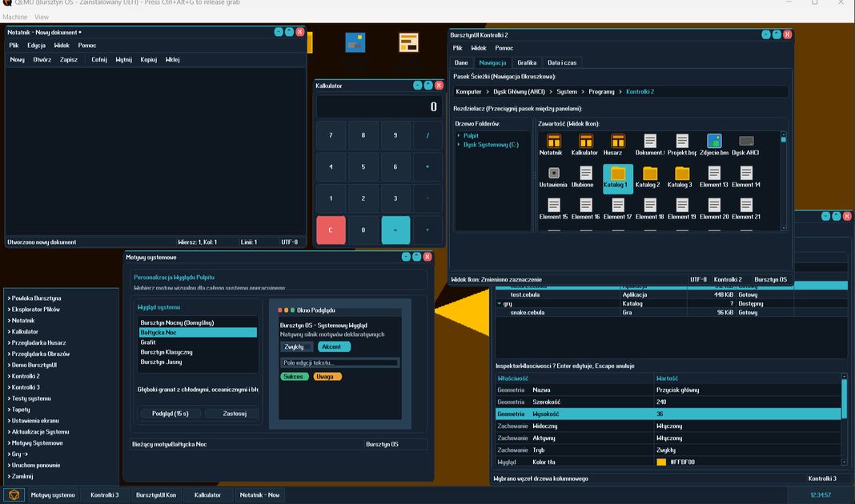
Task: Select the Element 17 file icon
Action: point(617,210)
